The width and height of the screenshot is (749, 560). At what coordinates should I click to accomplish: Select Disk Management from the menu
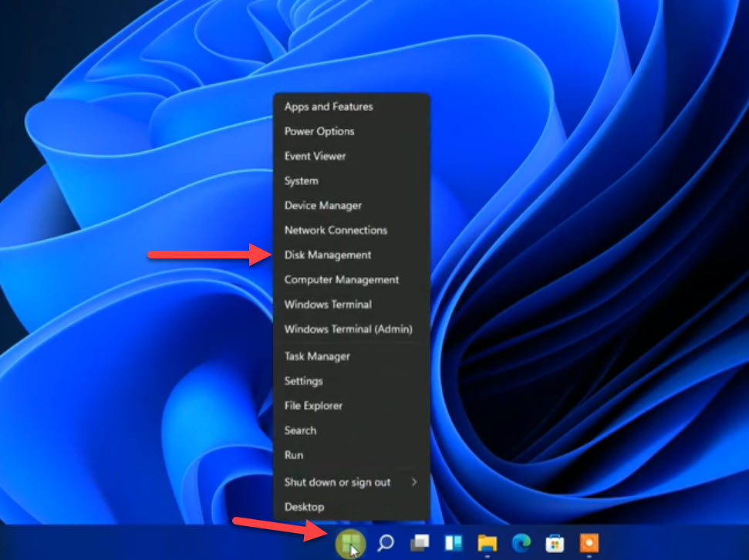coord(328,255)
